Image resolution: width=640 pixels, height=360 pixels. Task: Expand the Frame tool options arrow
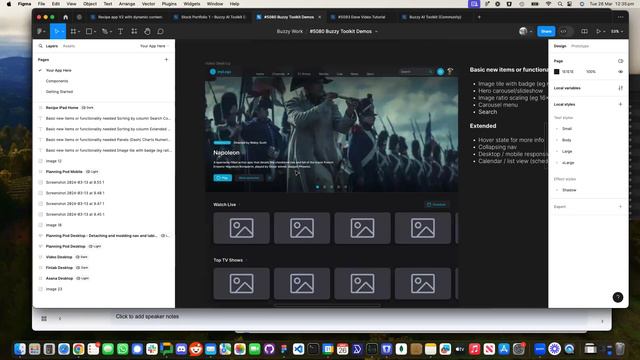78,32
